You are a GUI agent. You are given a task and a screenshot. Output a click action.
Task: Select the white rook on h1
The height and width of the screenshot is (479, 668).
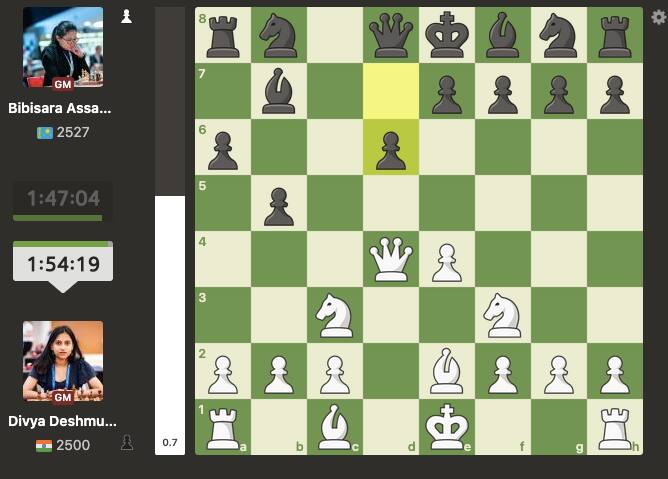[x=615, y=429]
